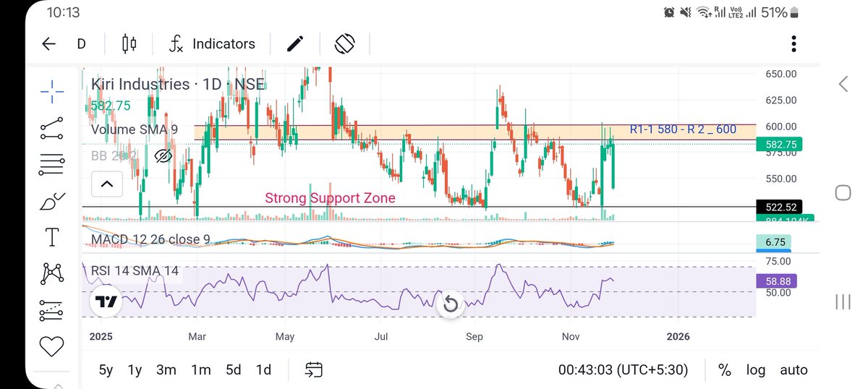Viewport: 868px width, 389px height.
Task: Select the R1-1 580 - R 2 _ 600 label
Action: 683,129
